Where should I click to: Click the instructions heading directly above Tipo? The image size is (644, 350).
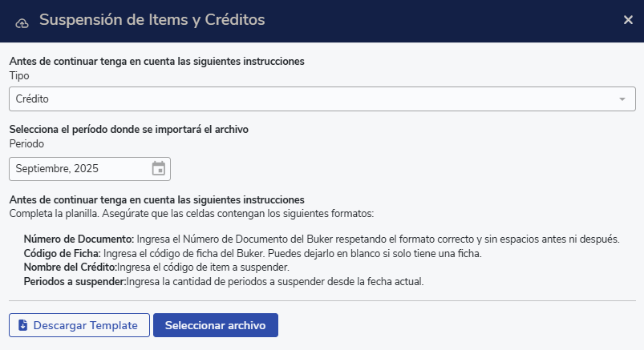click(156, 61)
